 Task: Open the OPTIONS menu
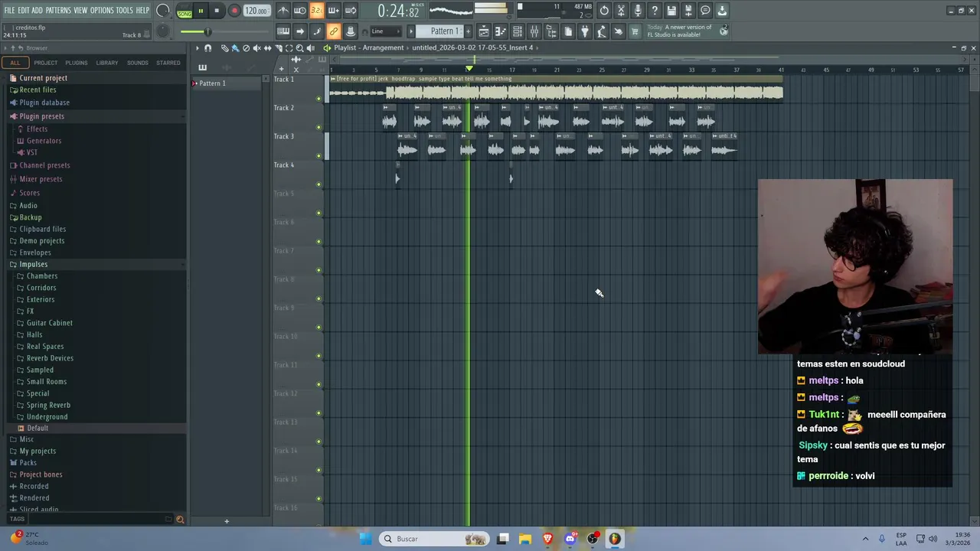102,10
